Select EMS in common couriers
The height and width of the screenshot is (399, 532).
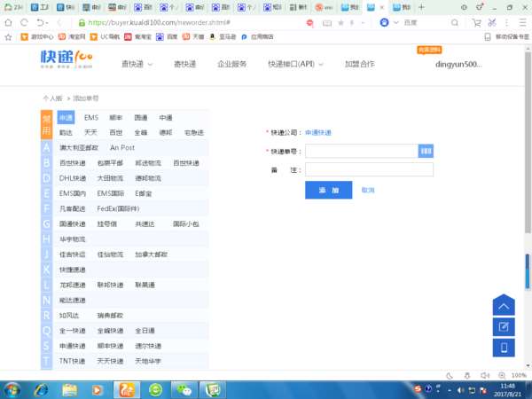point(91,117)
